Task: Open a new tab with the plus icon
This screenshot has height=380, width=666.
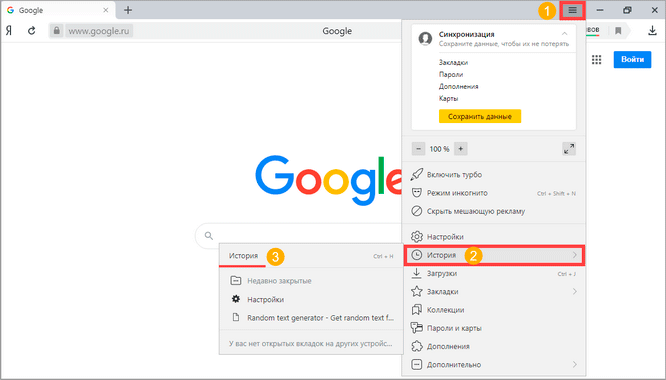Action: pyautogui.click(x=128, y=10)
